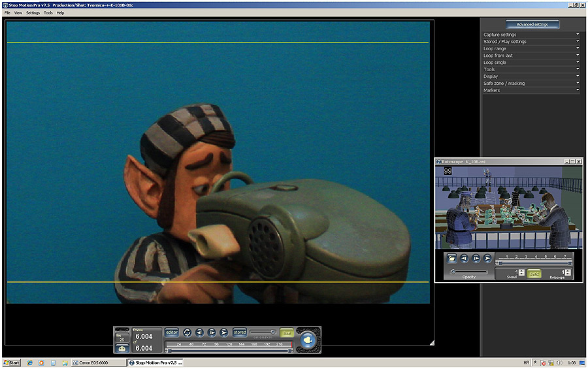This screenshot has height=369, width=588.
Task: Step back in Rotoscope window
Action: [x=464, y=258]
